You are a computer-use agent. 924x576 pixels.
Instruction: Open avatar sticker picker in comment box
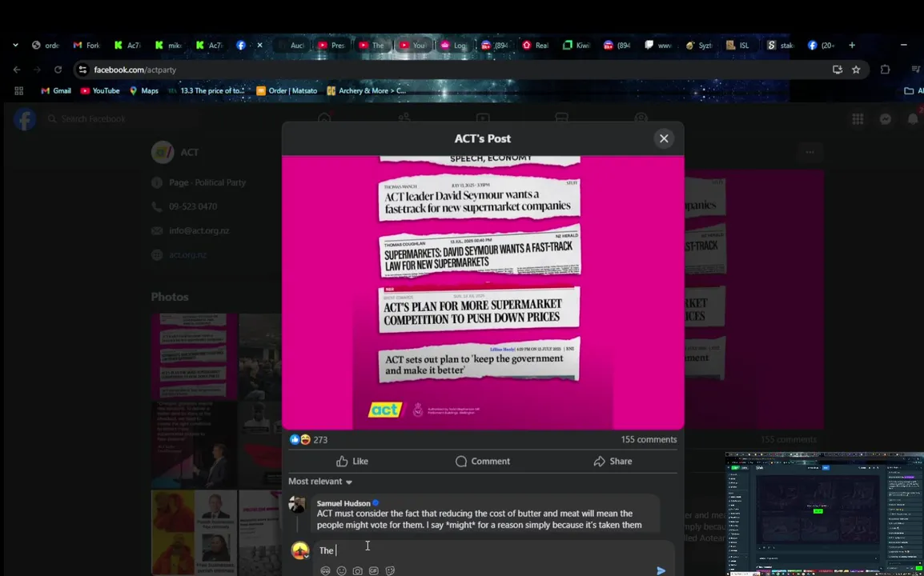325,570
